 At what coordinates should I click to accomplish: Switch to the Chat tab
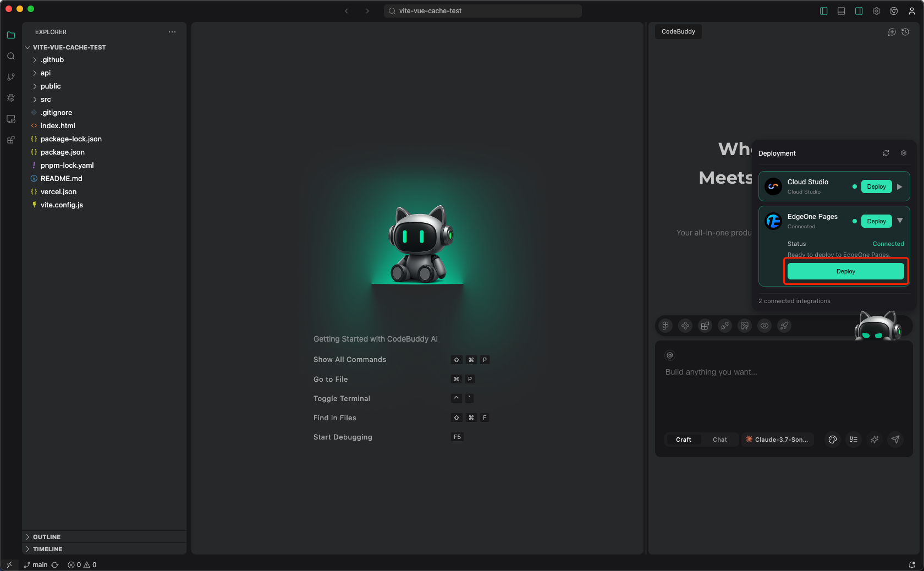click(719, 440)
